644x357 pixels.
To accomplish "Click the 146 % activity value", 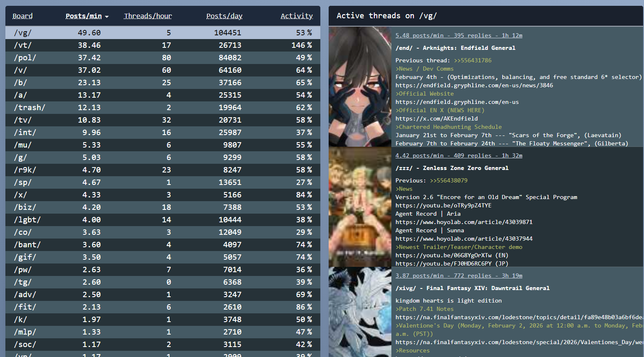I will pos(302,45).
